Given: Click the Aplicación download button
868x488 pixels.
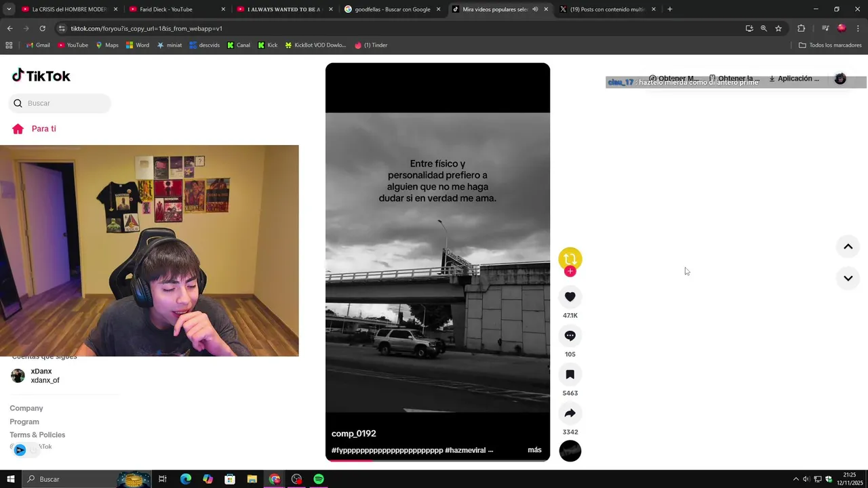Looking at the screenshot, I should (793, 79).
